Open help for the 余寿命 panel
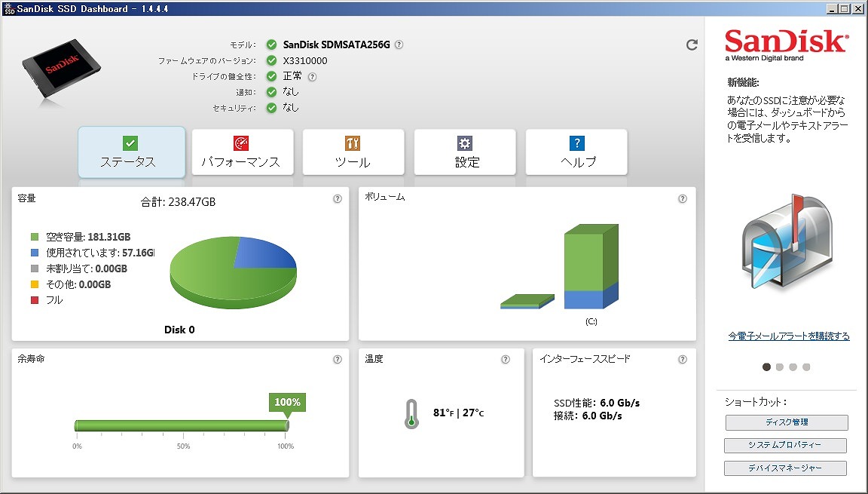Image resolution: width=868 pixels, height=494 pixels. (337, 360)
